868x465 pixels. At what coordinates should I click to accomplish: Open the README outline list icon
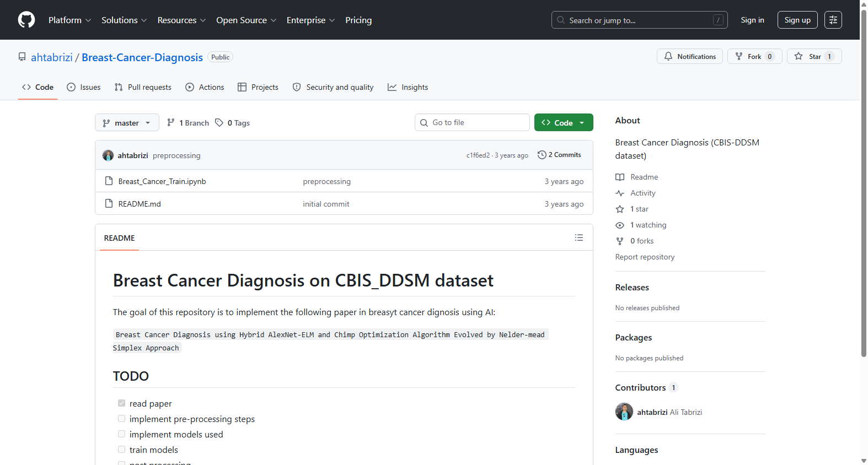pyautogui.click(x=579, y=237)
